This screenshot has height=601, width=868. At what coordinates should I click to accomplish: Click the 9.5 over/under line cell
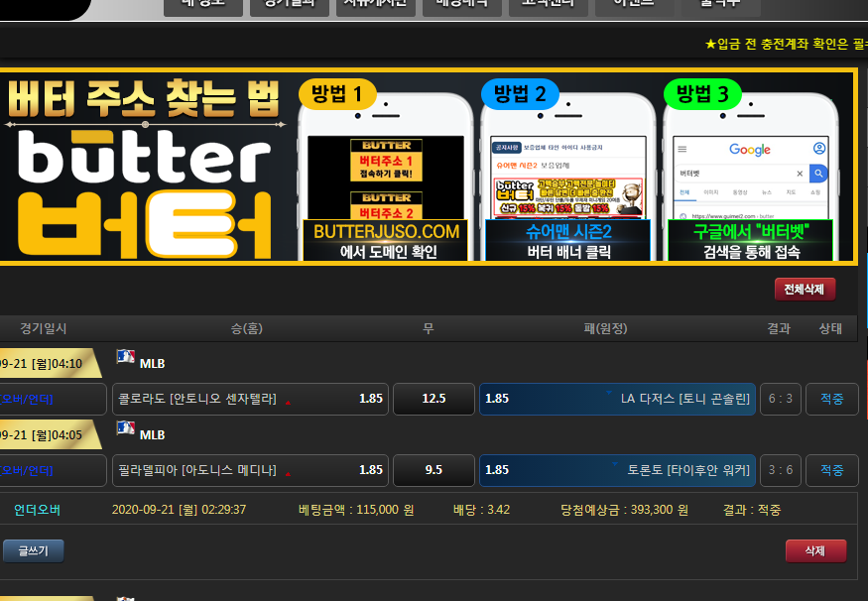[x=433, y=470]
